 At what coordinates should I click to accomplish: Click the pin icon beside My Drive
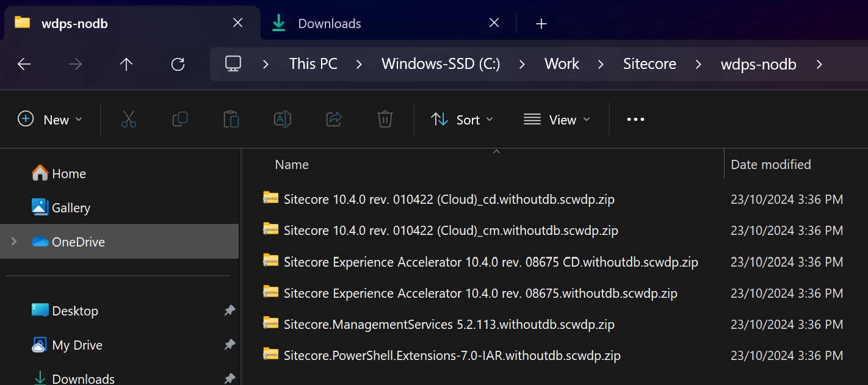pyautogui.click(x=230, y=345)
